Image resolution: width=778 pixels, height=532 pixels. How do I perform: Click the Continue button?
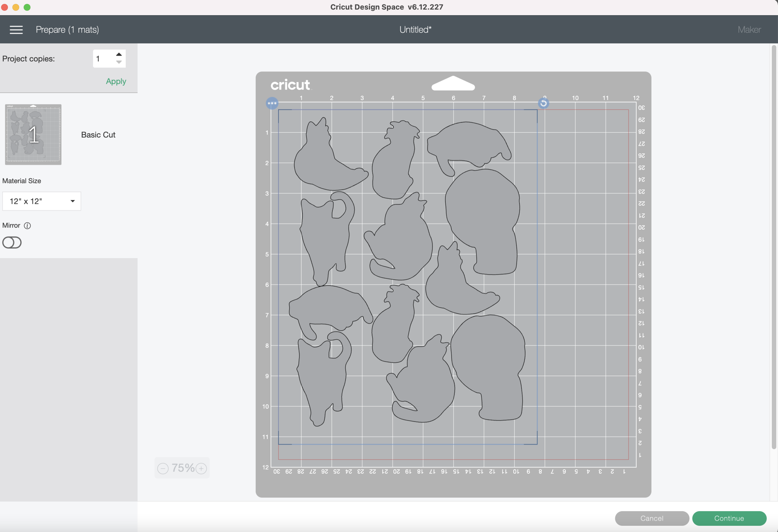(x=729, y=518)
